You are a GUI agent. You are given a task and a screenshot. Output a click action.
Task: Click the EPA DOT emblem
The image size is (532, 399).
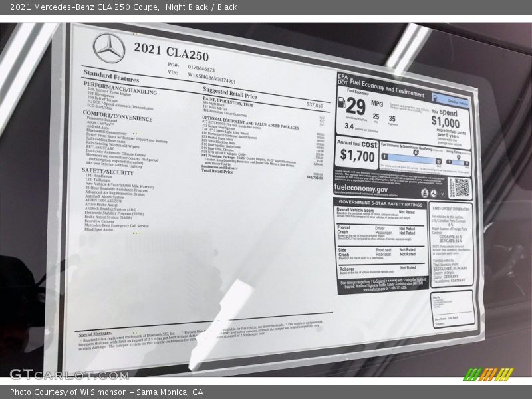point(343,79)
